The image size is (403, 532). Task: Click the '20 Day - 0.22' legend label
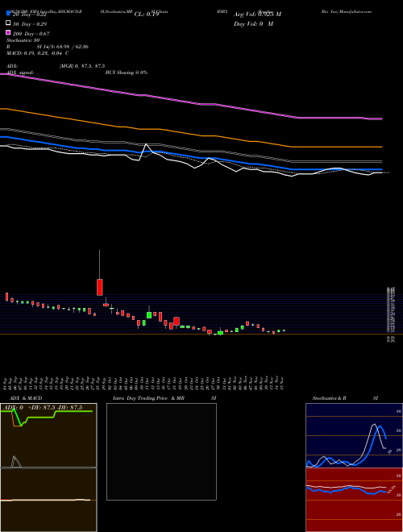coord(29,15)
